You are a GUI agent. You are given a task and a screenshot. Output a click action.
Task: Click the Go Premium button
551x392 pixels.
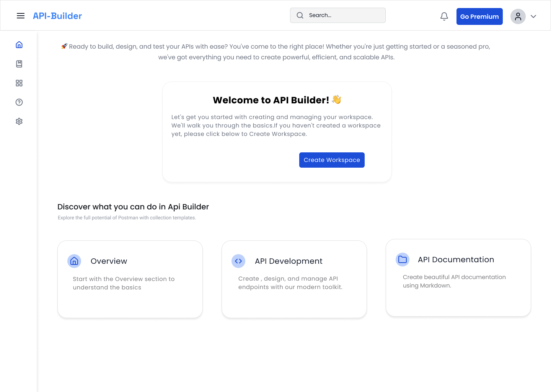pyautogui.click(x=479, y=16)
